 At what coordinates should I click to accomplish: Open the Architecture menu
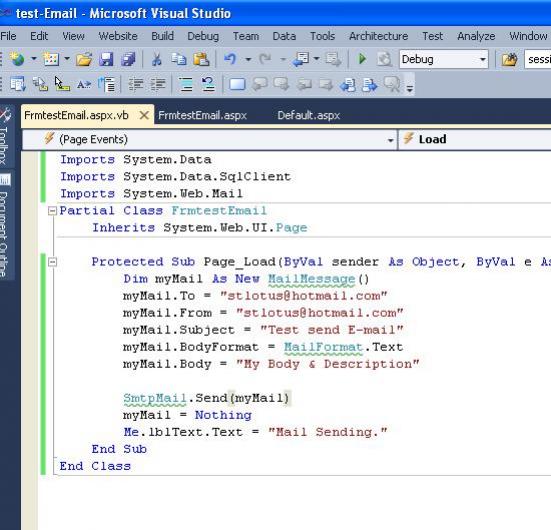click(x=378, y=36)
